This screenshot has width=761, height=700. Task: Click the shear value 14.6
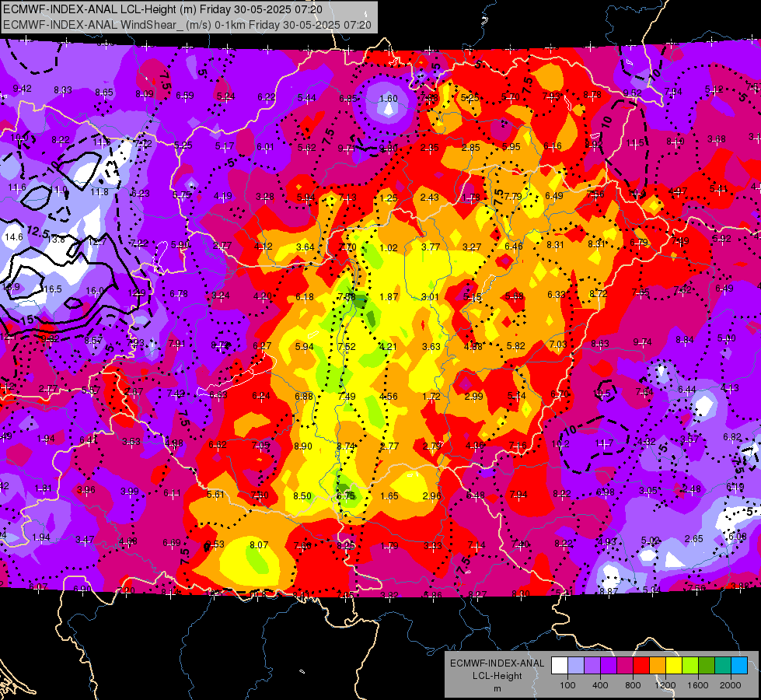13,237
